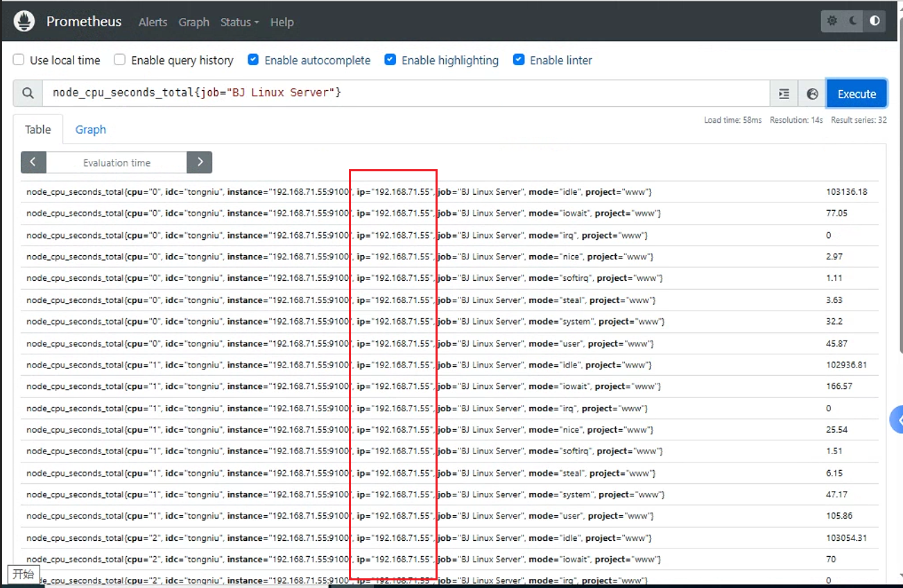Enable query history checkbox
This screenshot has width=903, height=588.
(120, 60)
